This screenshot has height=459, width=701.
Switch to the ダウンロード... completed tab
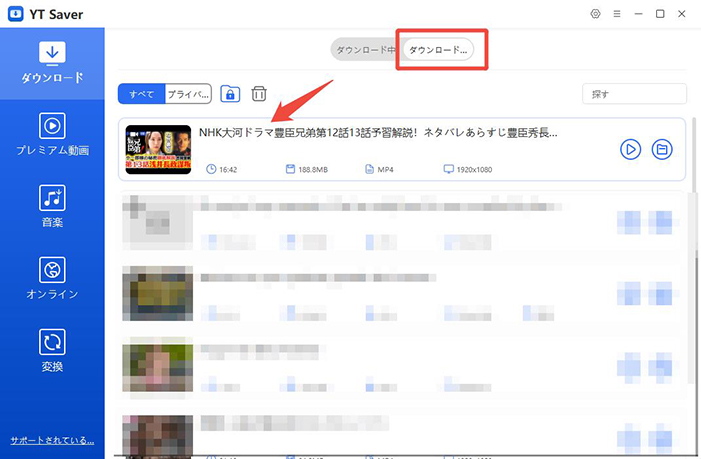pyautogui.click(x=438, y=50)
